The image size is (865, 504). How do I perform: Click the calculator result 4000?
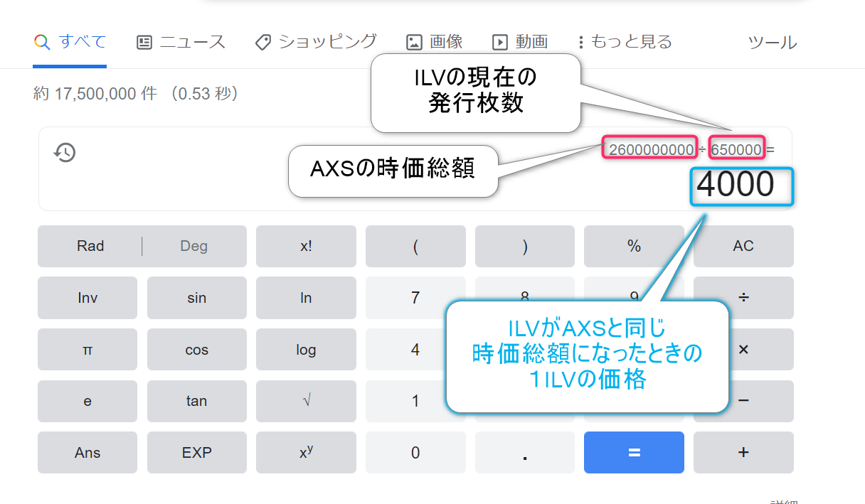pyautogui.click(x=736, y=185)
